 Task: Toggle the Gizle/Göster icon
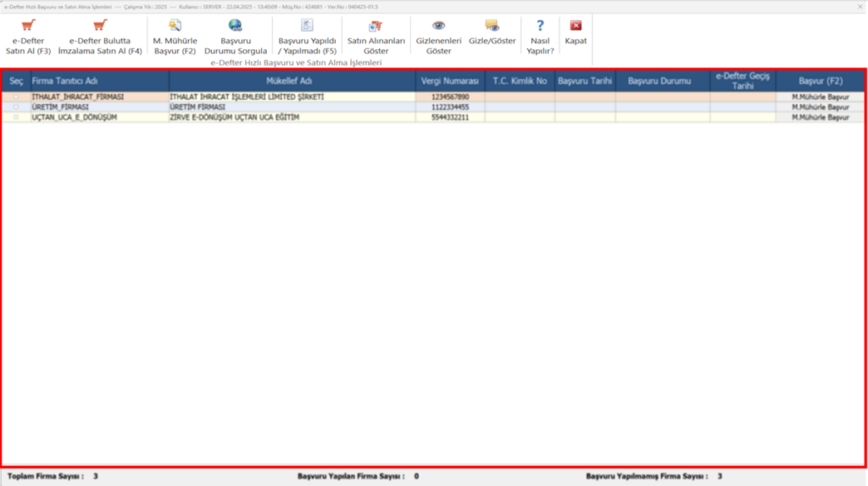click(x=492, y=25)
